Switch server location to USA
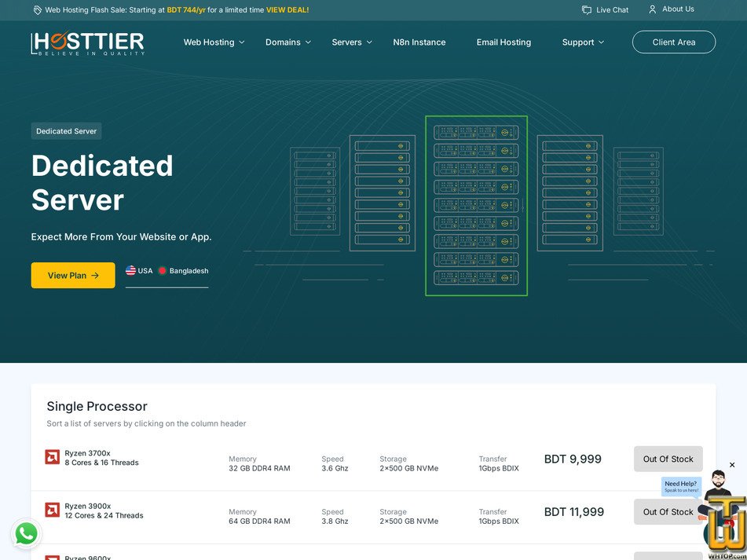 point(139,270)
